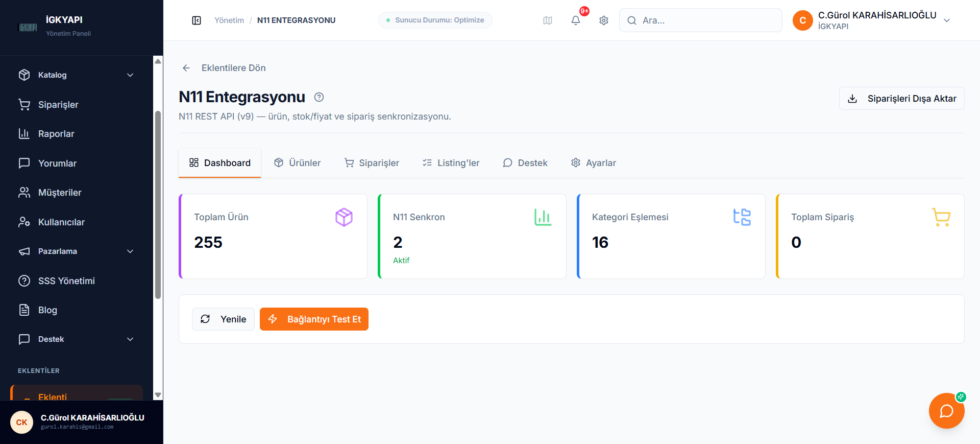980x444 pixels.
Task: Switch to the Destek tab
Action: click(525, 163)
